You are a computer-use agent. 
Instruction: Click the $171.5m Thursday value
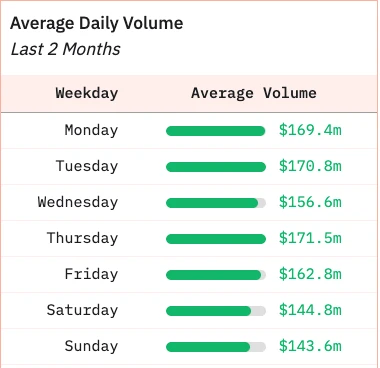310,238
